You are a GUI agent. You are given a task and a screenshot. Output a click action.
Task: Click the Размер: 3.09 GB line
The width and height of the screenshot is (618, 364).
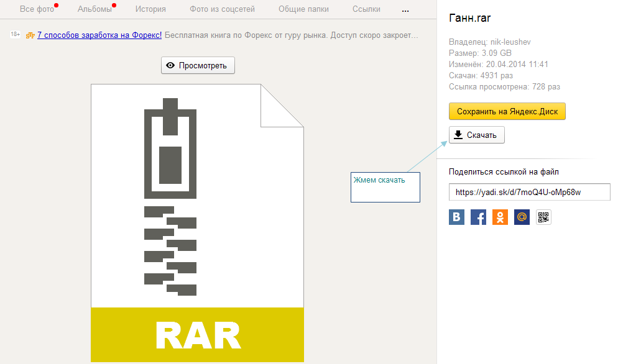click(x=480, y=53)
